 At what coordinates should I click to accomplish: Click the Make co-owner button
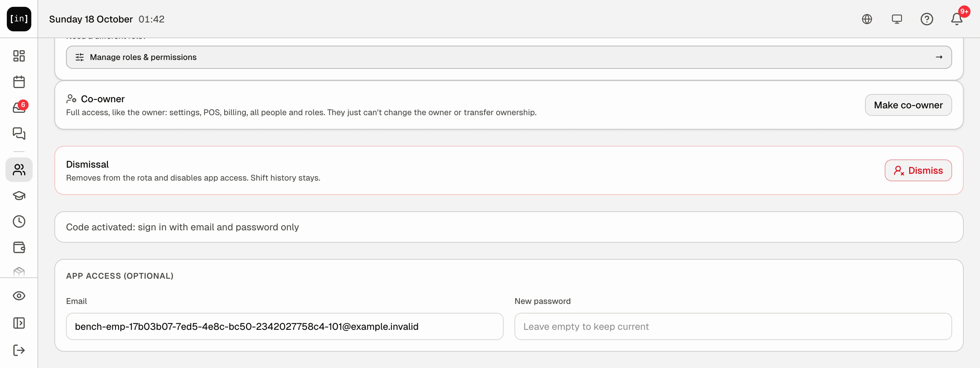pyautogui.click(x=908, y=105)
